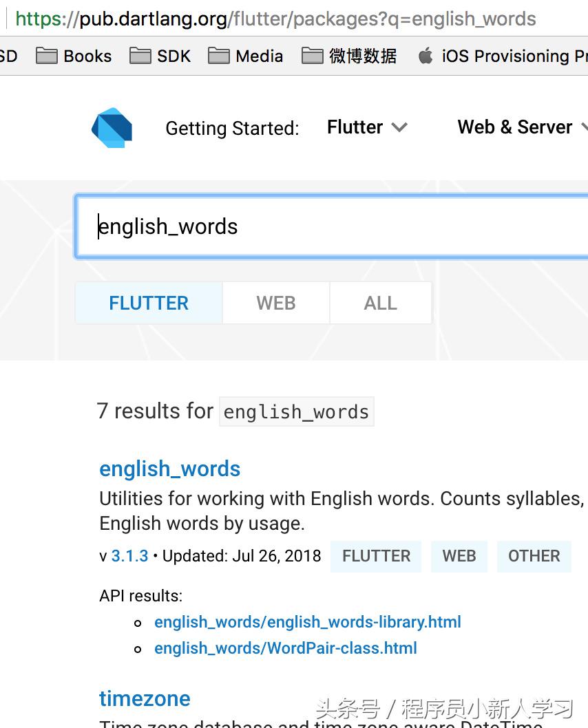Image resolution: width=588 pixels, height=728 pixels.
Task: Click the Books bookmarks folder icon
Action: click(47, 56)
